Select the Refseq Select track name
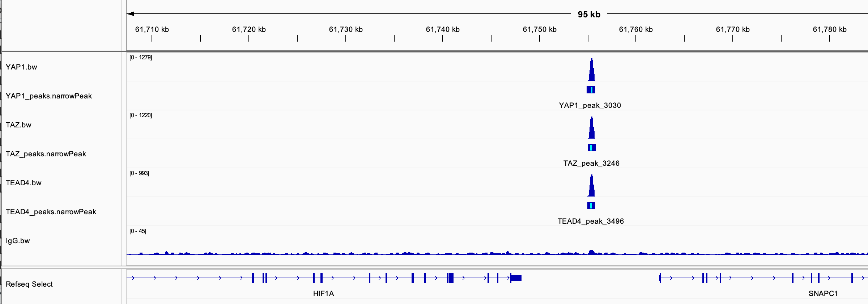The image size is (868, 304). (x=29, y=284)
